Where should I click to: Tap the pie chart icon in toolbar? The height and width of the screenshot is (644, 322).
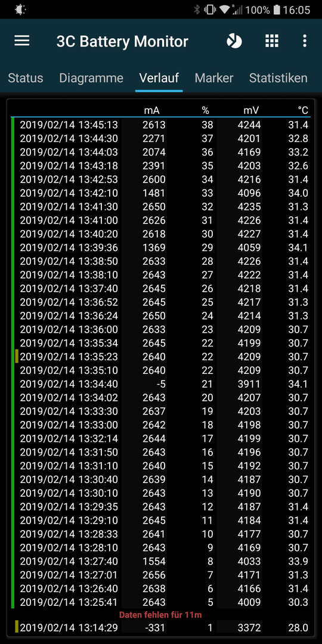(234, 41)
